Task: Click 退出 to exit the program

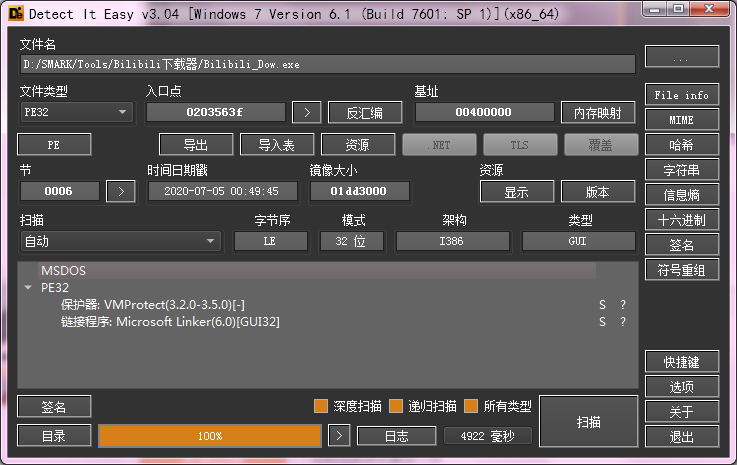Action: click(682, 437)
